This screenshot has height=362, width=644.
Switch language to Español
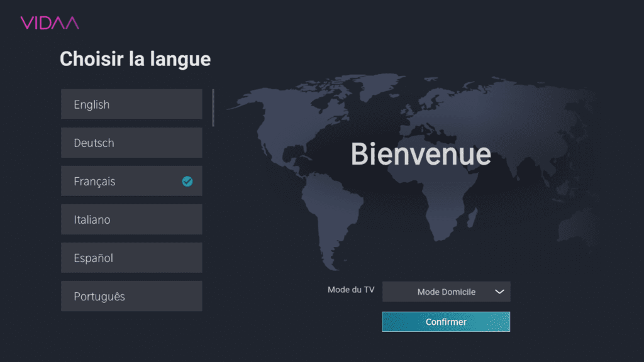coord(131,258)
